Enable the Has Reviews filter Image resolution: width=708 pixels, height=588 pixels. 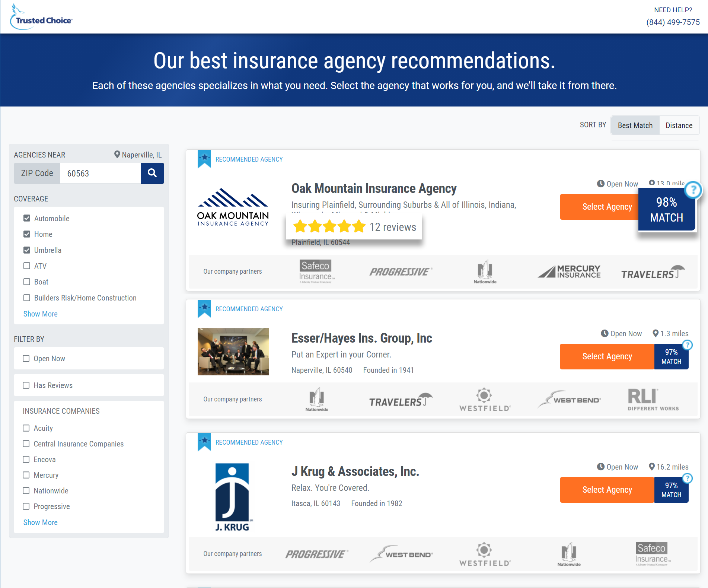tap(26, 385)
